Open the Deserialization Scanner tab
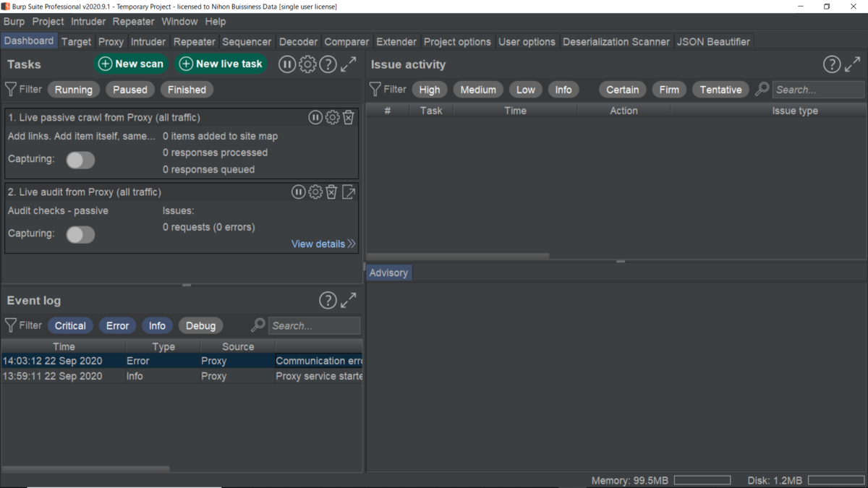 [616, 41]
